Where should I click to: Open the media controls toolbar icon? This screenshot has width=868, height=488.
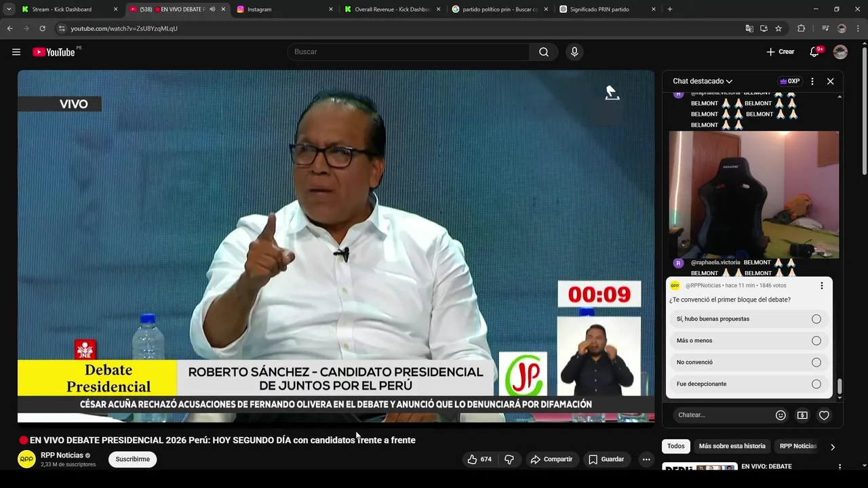coord(825,28)
